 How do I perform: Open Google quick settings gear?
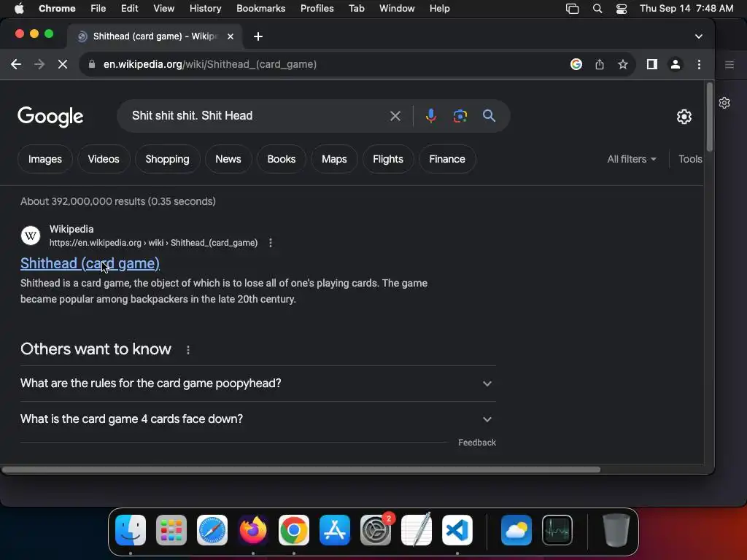[x=684, y=116]
